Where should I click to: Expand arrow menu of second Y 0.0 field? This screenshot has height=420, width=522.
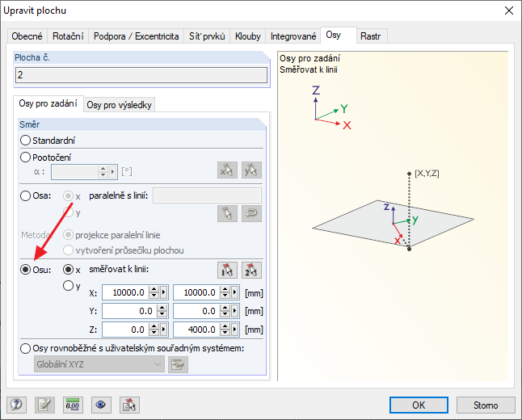pyautogui.click(x=234, y=311)
